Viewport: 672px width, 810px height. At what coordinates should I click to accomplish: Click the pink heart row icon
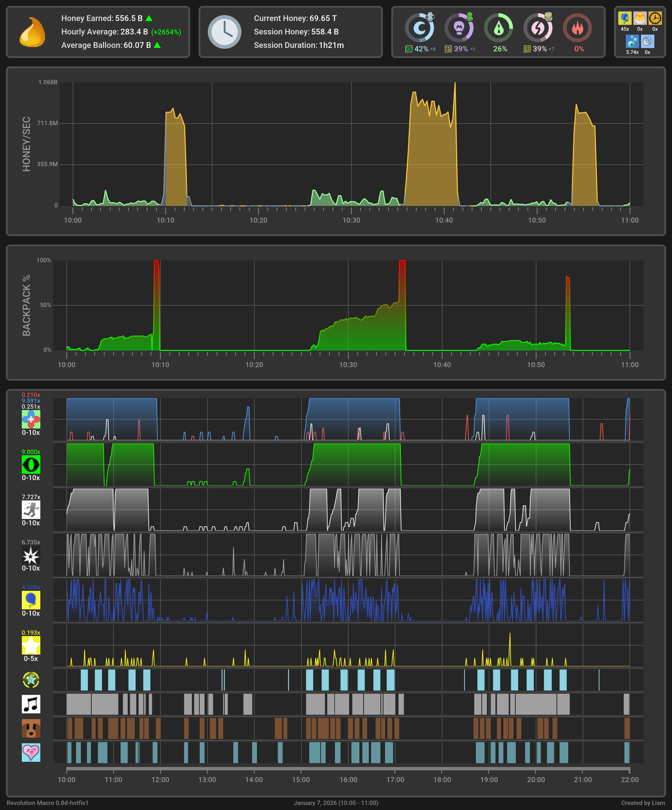click(31, 753)
